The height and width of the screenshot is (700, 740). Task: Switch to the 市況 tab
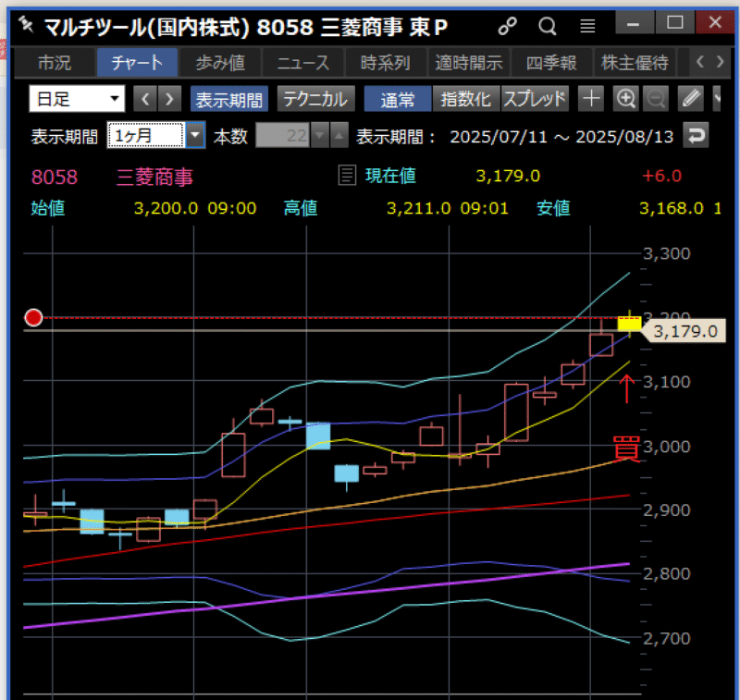pos(55,62)
